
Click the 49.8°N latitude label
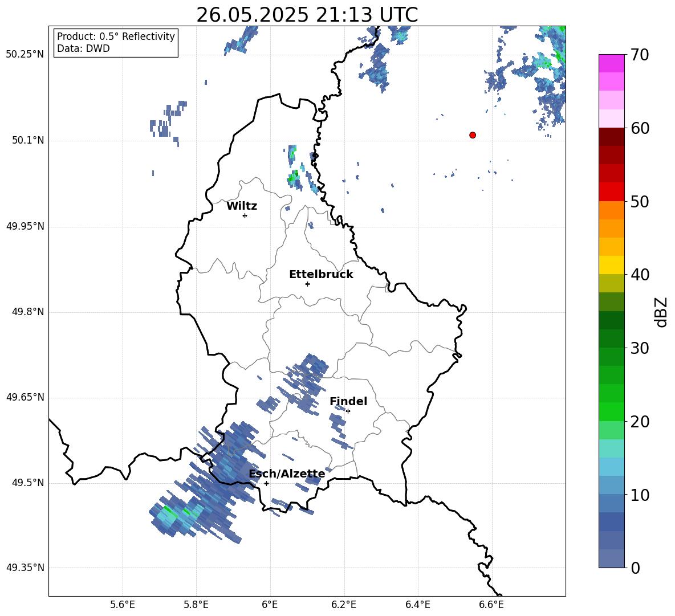[28, 312]
